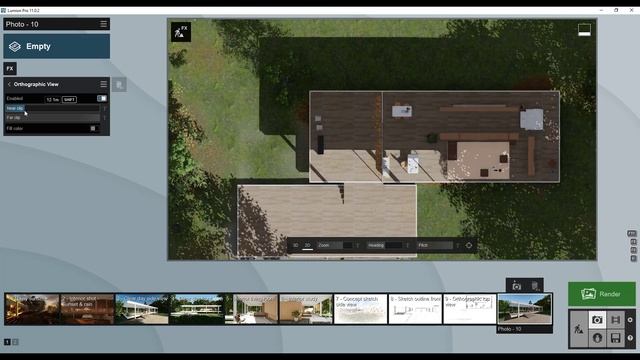Click the bottom quality icon on right edge
Viewport: 640px width, 360px height.
633,258
